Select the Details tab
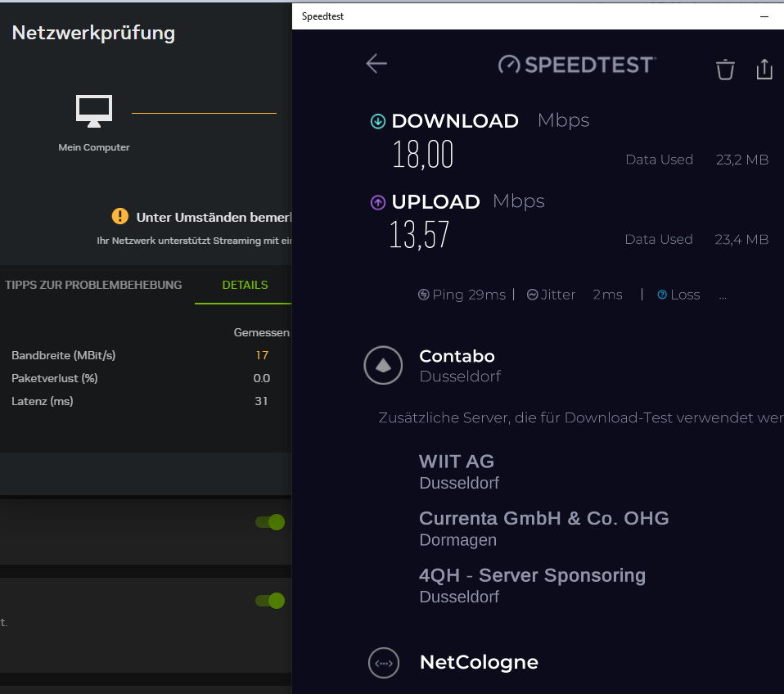The height and width of the screenshot is (694, 784). pos(245,285)
